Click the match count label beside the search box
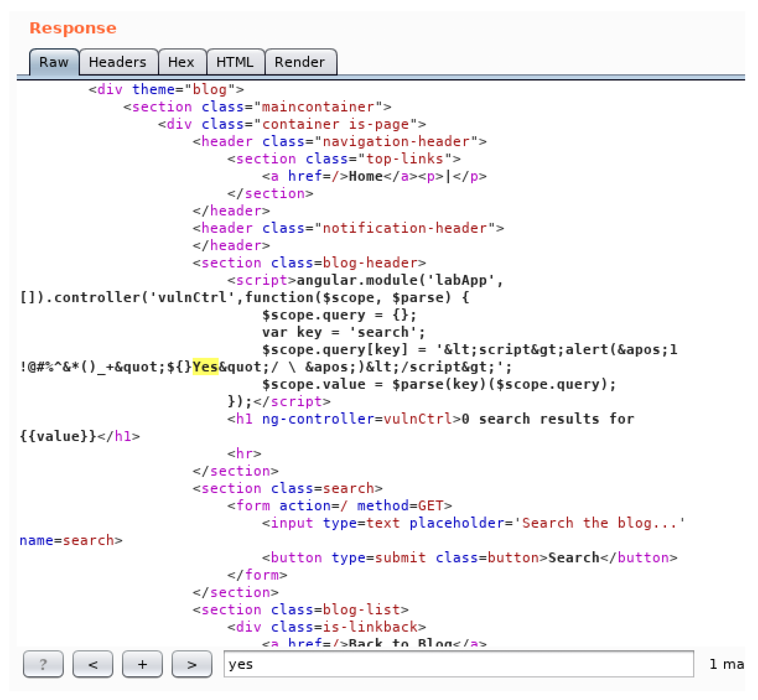 (726, 664)
